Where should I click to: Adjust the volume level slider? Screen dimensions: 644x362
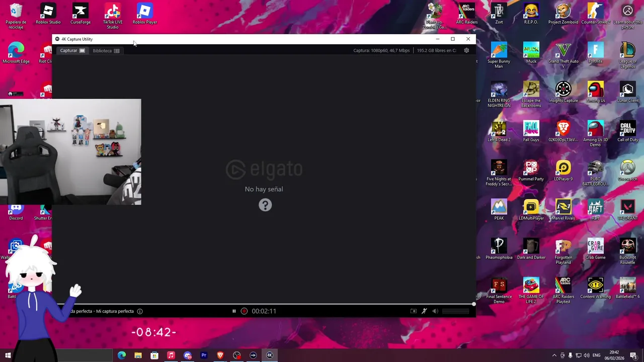tap(455, 311)
